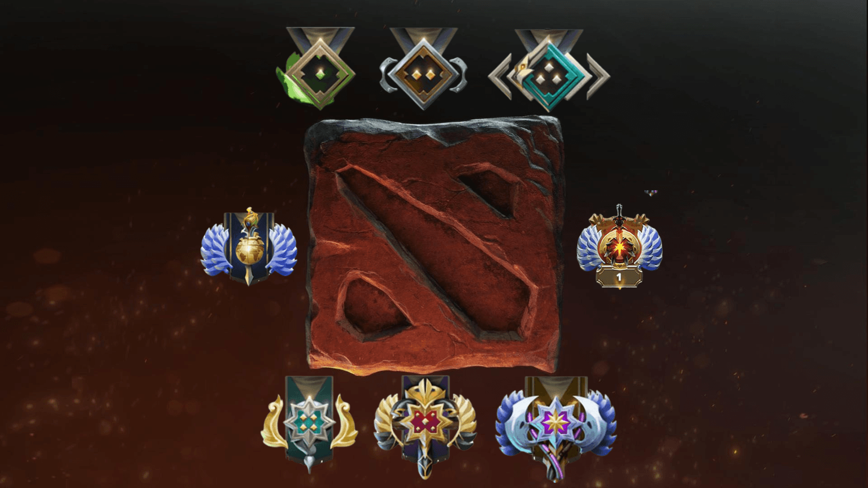Image resolution: width=868 pixels, height=488 pixels.
Task: Select the golden globe medal with blue wings
Action: pos(249,246)
